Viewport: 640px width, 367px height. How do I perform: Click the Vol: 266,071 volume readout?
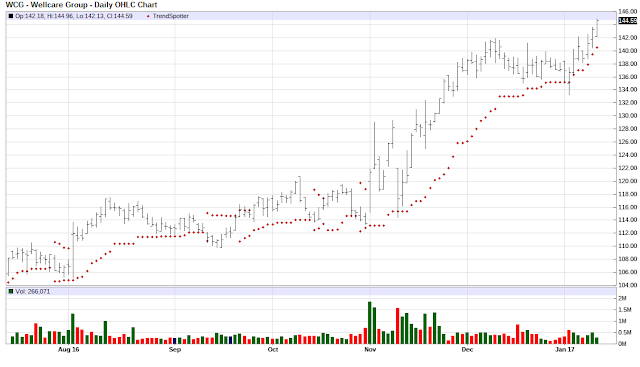point(33,291)
